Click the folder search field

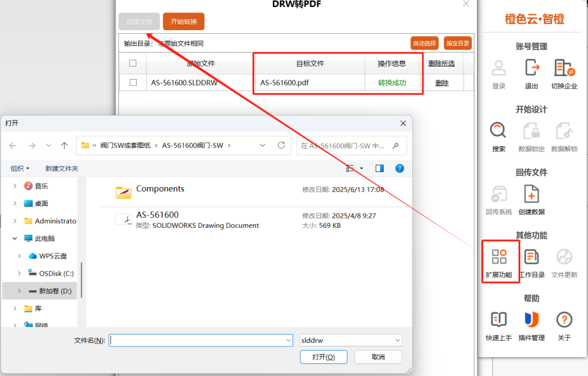pos(343,146)
